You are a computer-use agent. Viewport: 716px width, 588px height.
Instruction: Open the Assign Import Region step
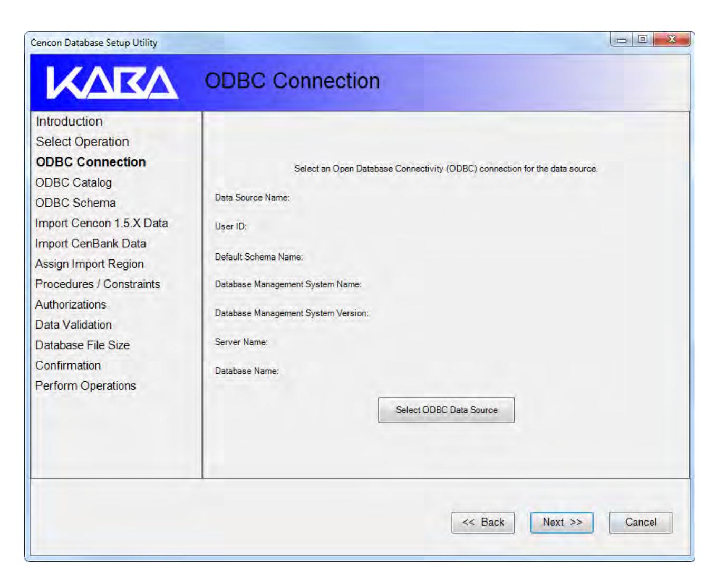(89, 264)
